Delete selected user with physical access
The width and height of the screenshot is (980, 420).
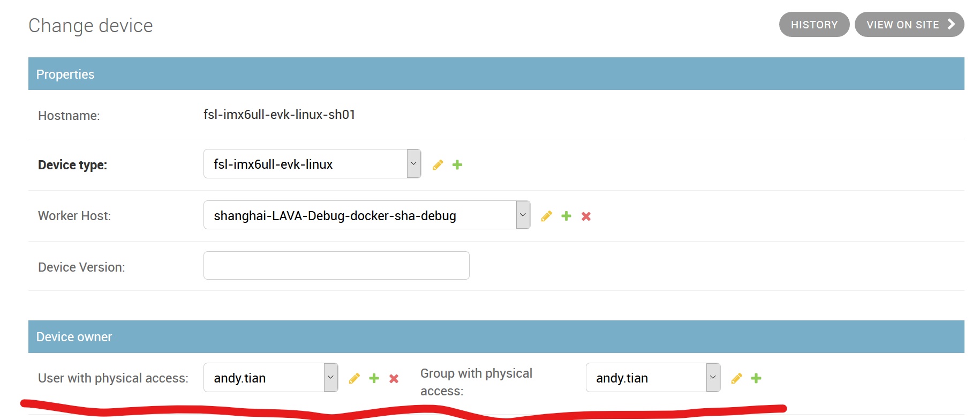tap(394, 379)
